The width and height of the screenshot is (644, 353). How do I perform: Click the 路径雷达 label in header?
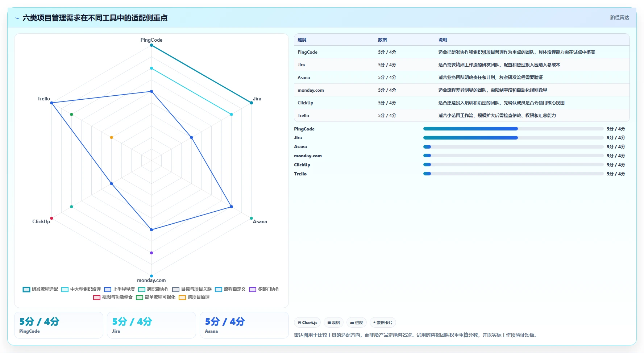(619, 17)
